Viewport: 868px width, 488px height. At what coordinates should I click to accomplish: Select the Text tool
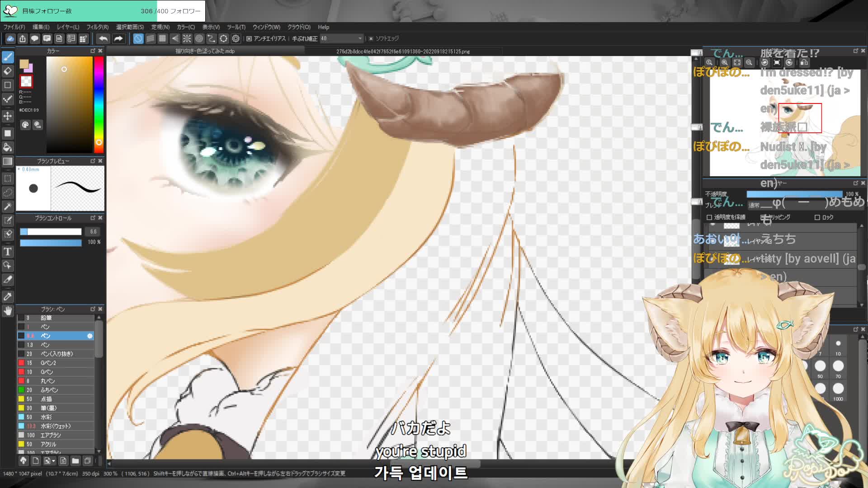click(8, 252)
